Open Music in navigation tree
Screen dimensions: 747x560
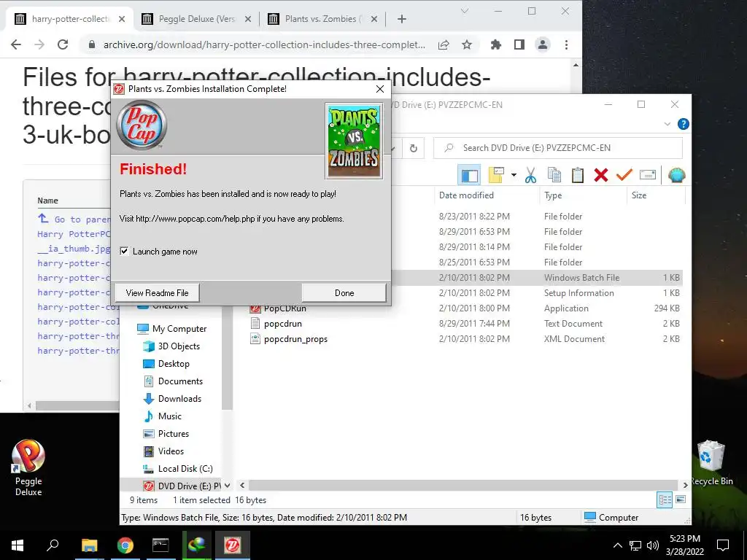tap(169, 416)
